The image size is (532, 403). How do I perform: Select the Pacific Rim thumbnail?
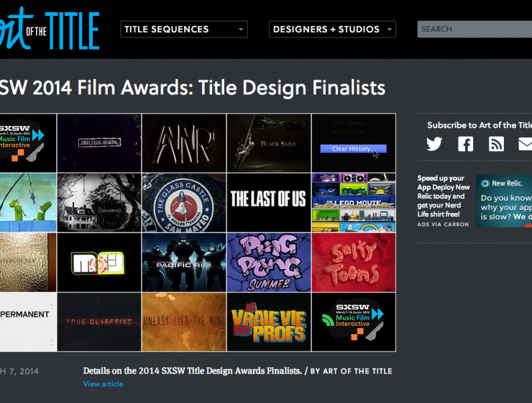coord(184,262)
